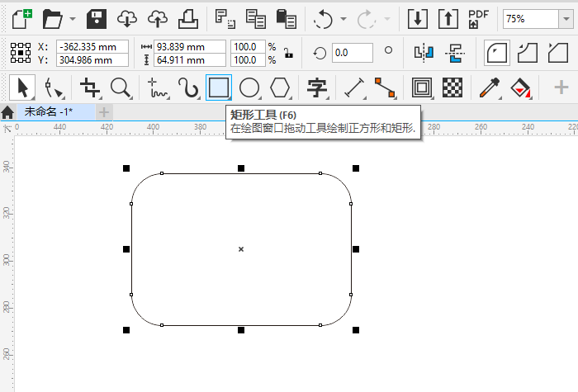578x392 pixels.
Task: Expand the Undo history dropdown arrow
Action: point(341,18)
